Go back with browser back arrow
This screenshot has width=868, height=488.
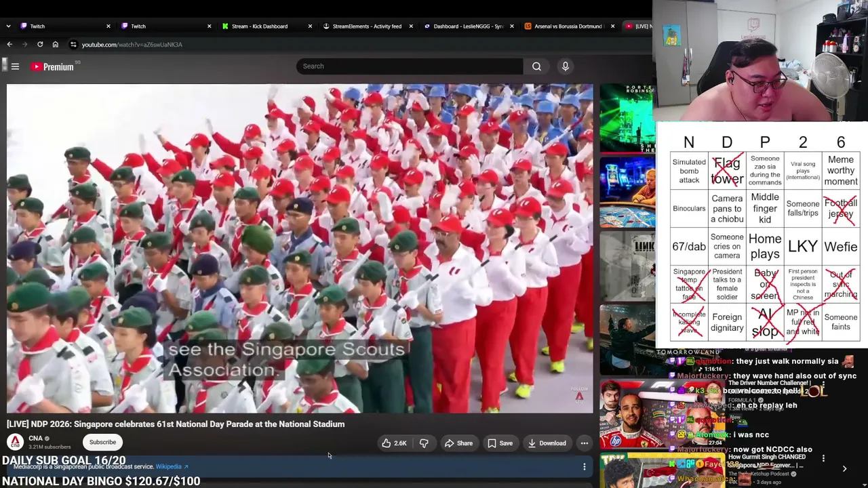pyautogui.click(x=9, y=45)
